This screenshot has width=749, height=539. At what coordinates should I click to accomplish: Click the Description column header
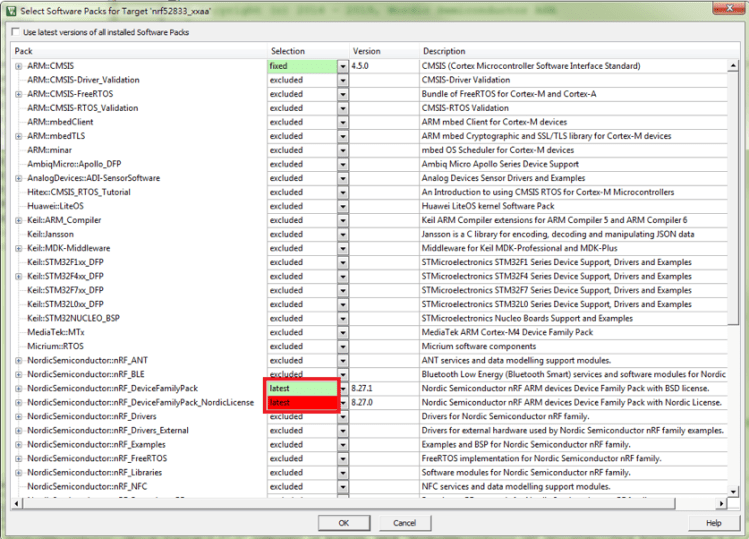(x=579, y=51)
